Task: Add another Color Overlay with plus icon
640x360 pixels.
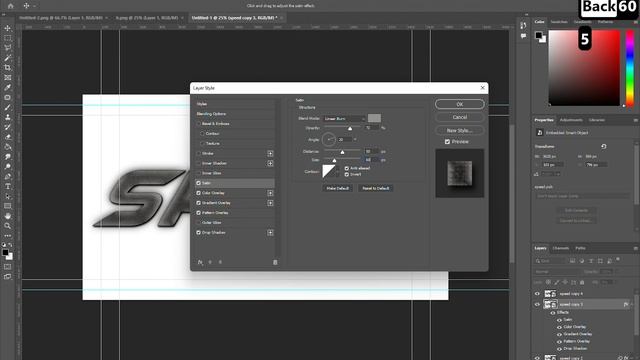Action: point(270,193)
